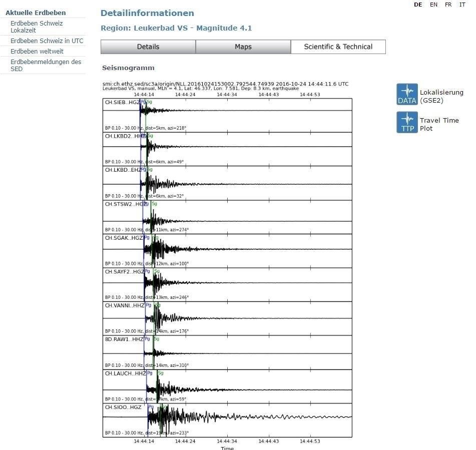
Task: Click the Lokalisierung (GSE2) text link
Action: tap(441, 97)
